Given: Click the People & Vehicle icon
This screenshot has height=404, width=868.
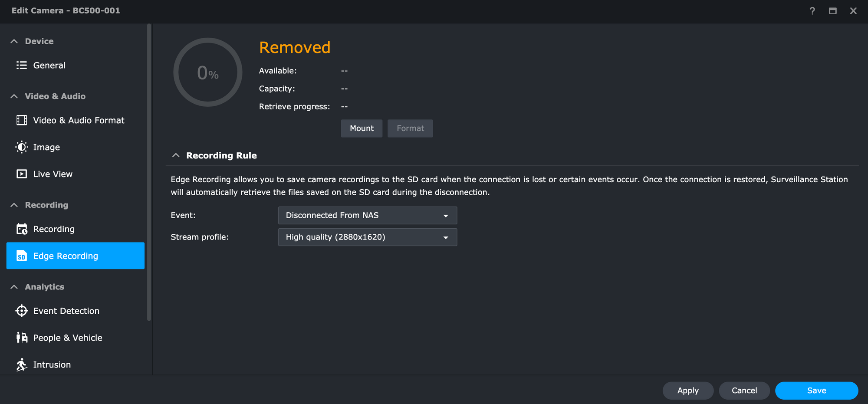Looking at the screenshot, I should [x=21, y=338].
